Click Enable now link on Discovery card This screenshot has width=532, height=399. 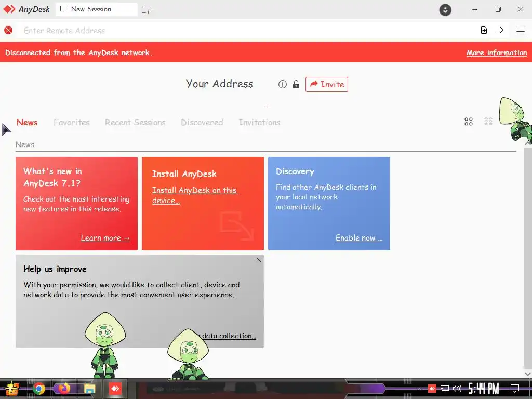[x=359, y=238]
